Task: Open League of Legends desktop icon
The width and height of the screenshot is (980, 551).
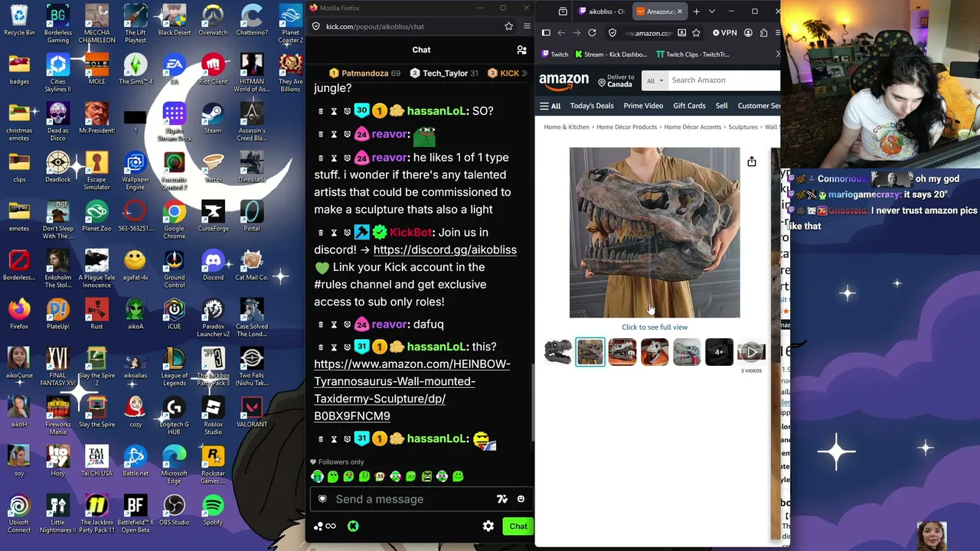Action: [x=174, y=364]
